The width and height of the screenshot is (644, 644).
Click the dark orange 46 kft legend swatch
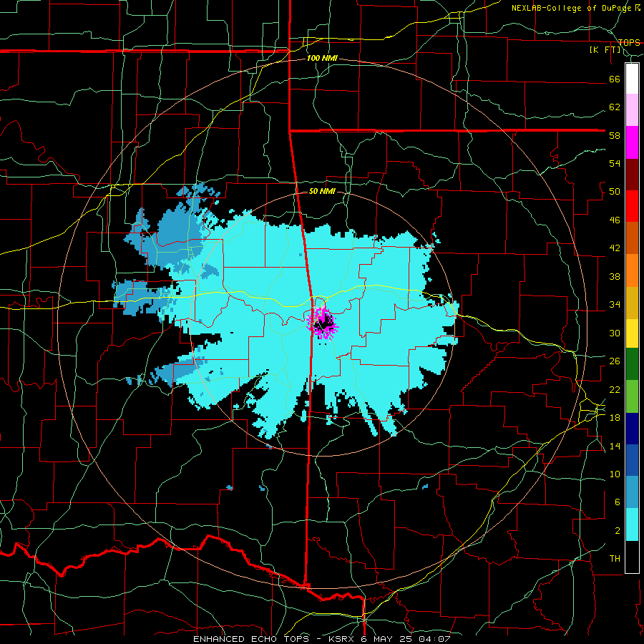(632, 238)
